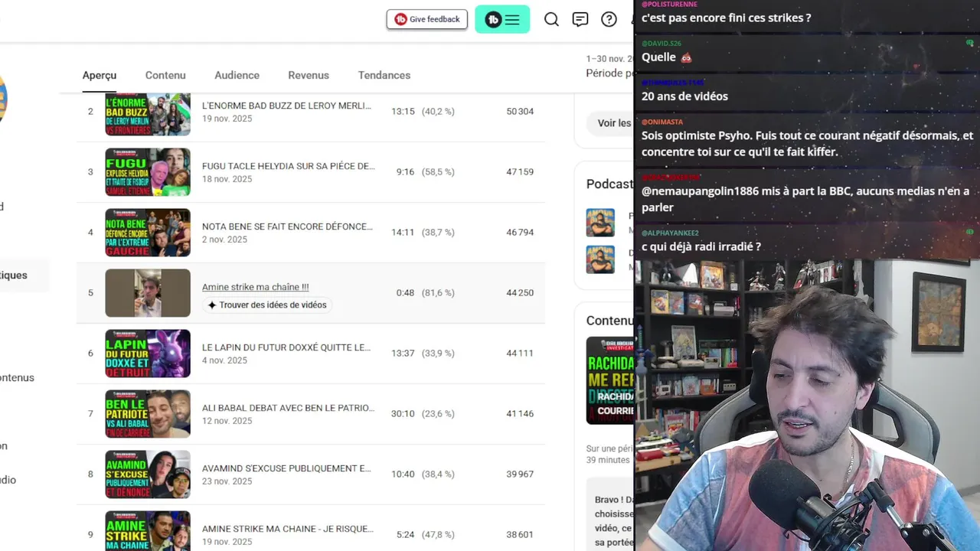The width and height of the screenshot is (980, 551).
Task: Select view count 47 159
Action: click(520, 172)
